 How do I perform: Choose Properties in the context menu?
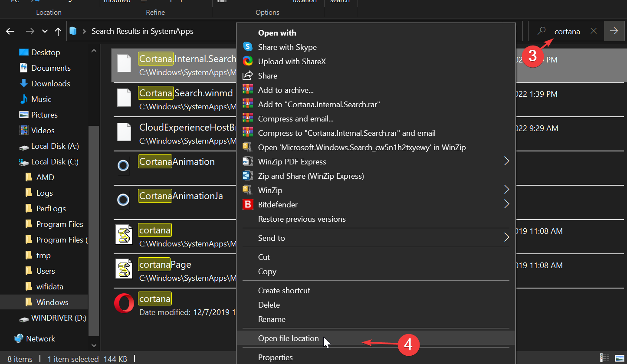pos(275,357)
